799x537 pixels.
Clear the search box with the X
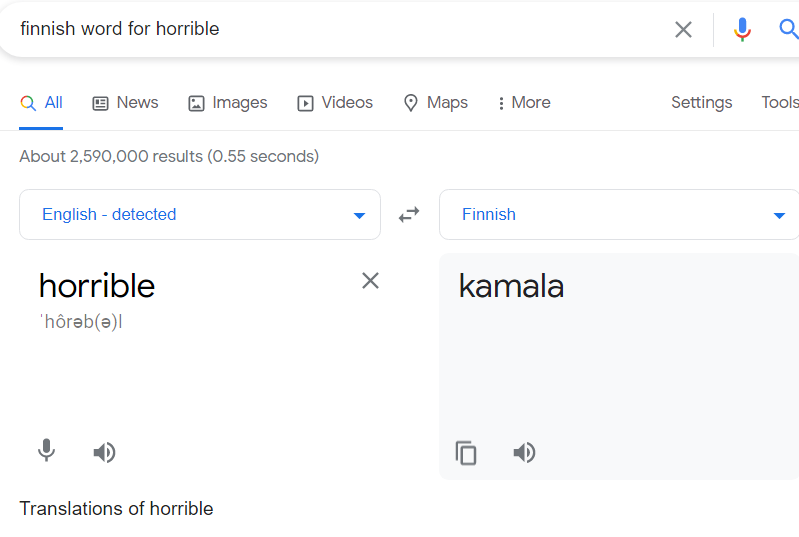click(x=683, y=29)
